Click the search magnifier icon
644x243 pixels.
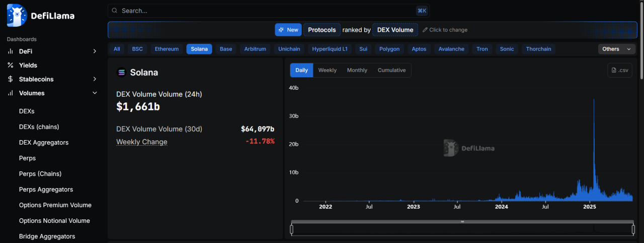click(x=115, y=11)
